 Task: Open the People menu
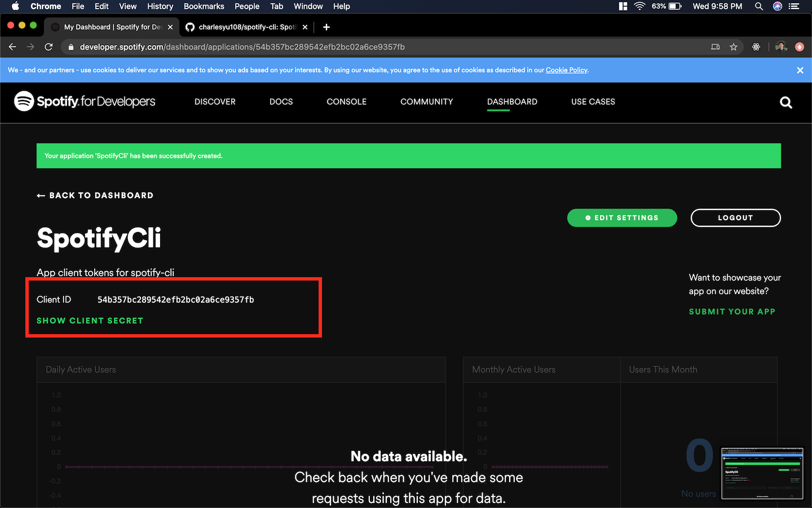(x=247, y=6)
